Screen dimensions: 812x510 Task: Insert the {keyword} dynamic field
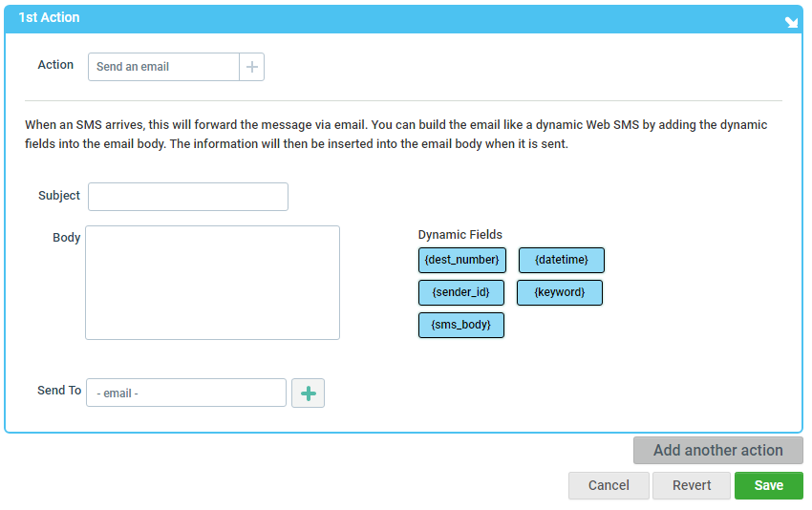coord(559,292)
